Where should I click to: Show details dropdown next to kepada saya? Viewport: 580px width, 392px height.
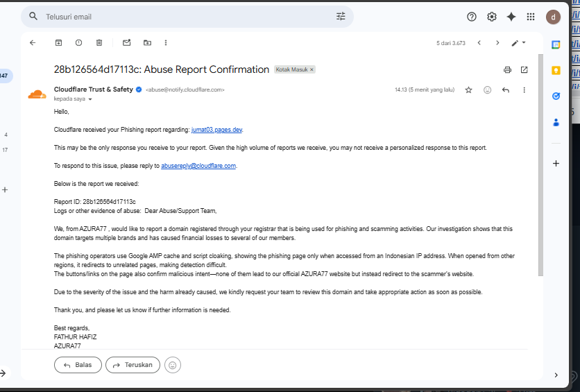pos(90,99)
